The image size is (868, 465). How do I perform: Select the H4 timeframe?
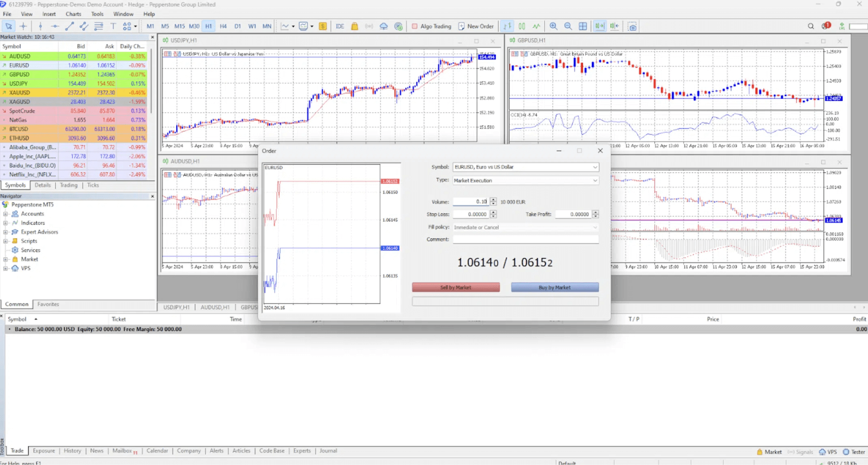(224, 26)
